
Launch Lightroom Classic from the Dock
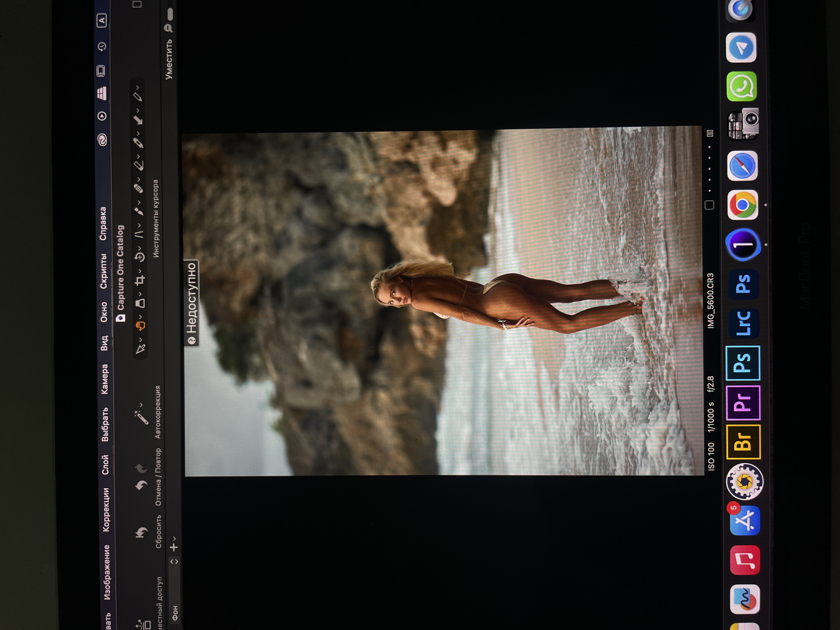click(743, 323)
